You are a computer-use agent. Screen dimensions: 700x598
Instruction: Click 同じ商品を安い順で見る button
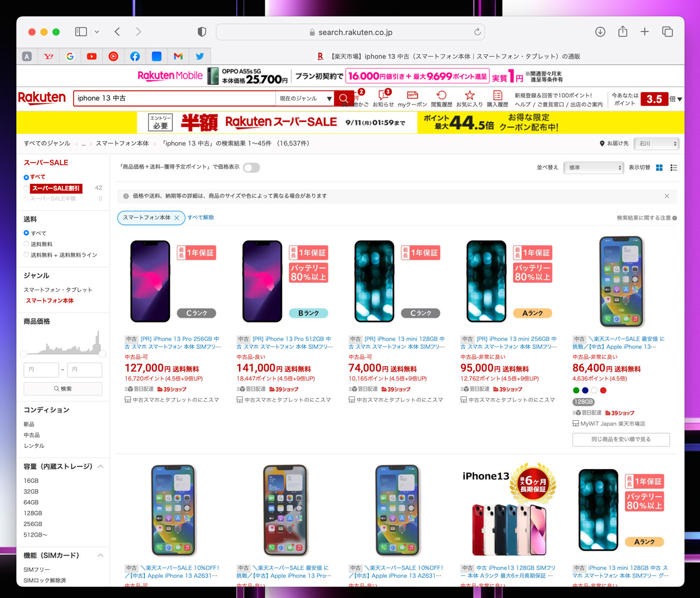pyautogui.click(x=621, y=440)
